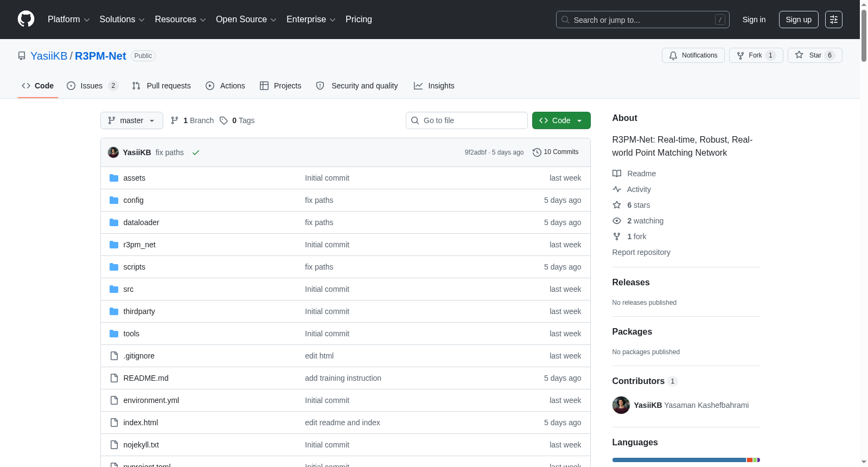
Task: Open the Platform dropdown menu
Action: point(68,20)
